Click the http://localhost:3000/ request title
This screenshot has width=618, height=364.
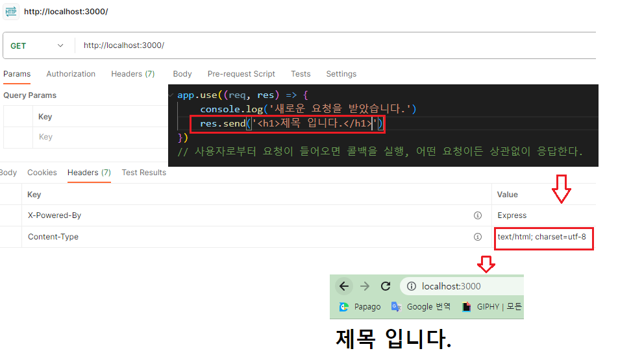pos(66,12)
